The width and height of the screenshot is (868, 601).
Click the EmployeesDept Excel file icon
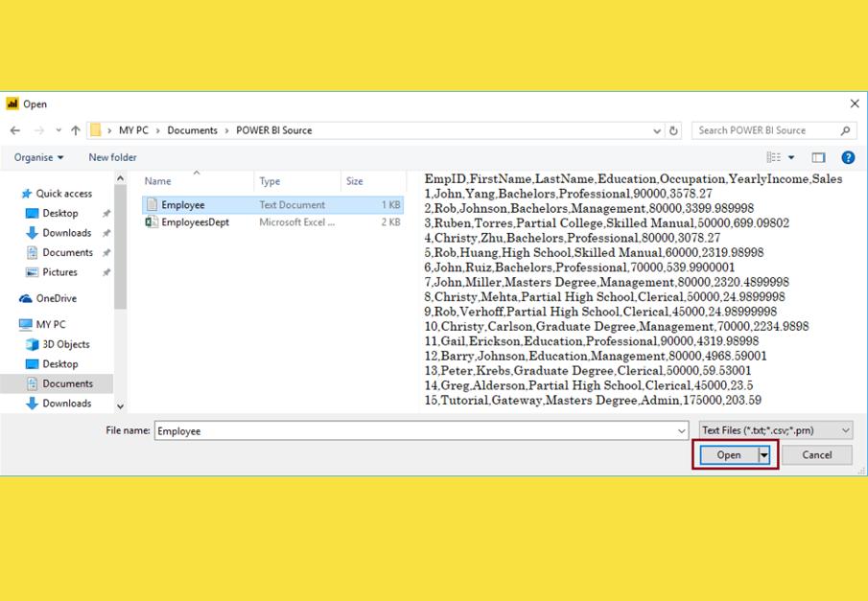[152, 222]
